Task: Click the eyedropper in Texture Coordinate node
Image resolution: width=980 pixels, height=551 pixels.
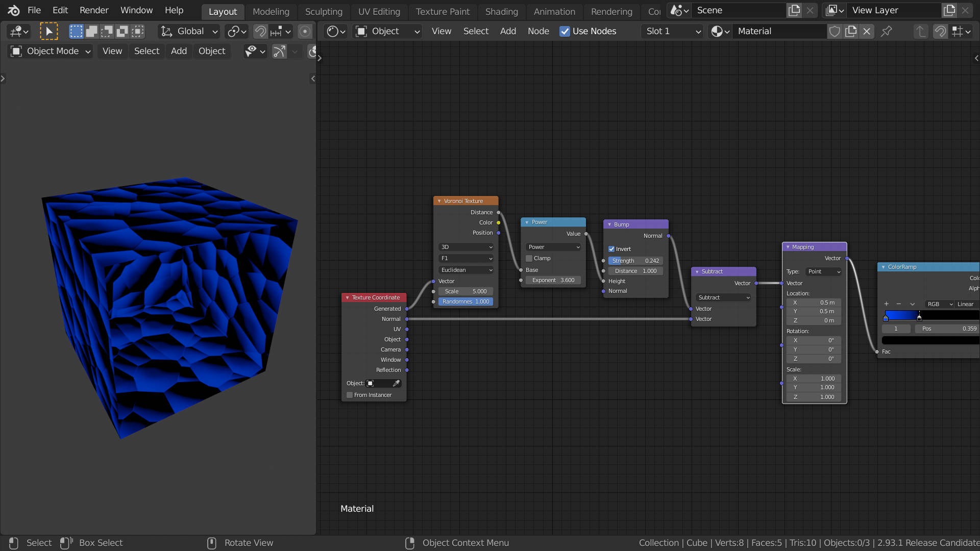Action: [398, 383]
